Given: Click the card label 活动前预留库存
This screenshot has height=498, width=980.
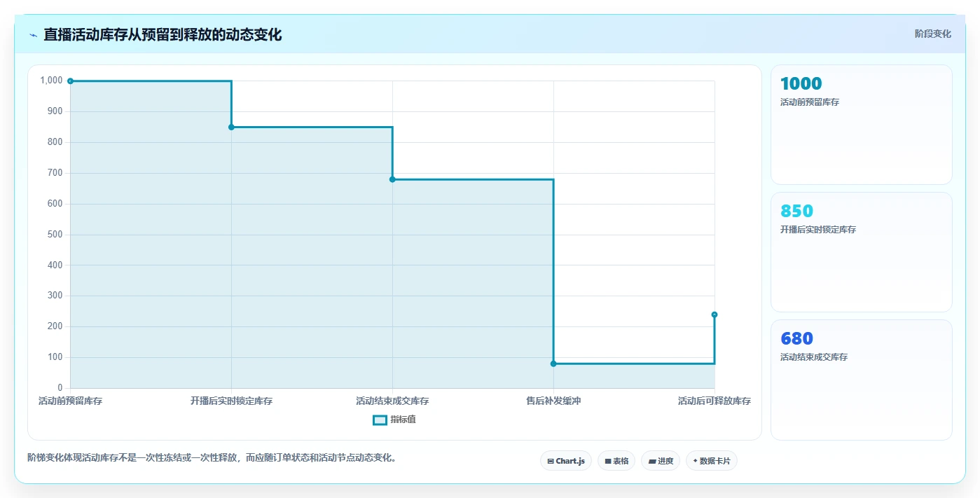Looking at the screenshot, I should click(x=810, y=102).
